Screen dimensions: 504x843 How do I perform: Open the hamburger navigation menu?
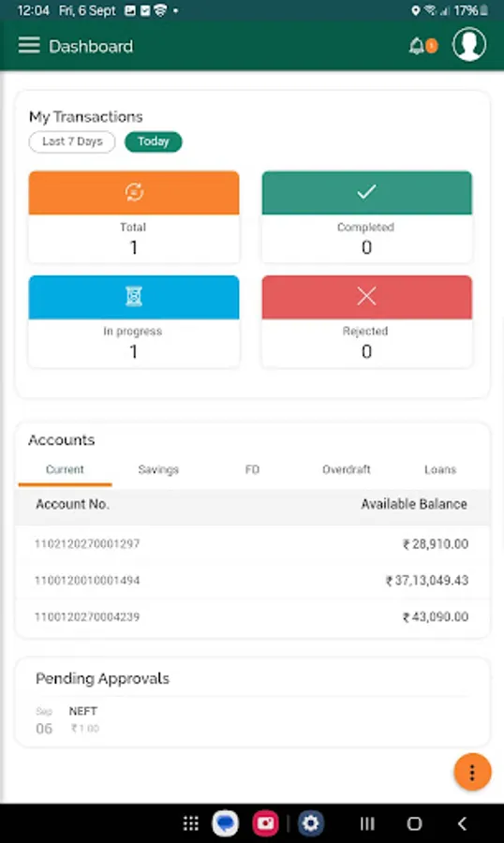pos(29,45)
